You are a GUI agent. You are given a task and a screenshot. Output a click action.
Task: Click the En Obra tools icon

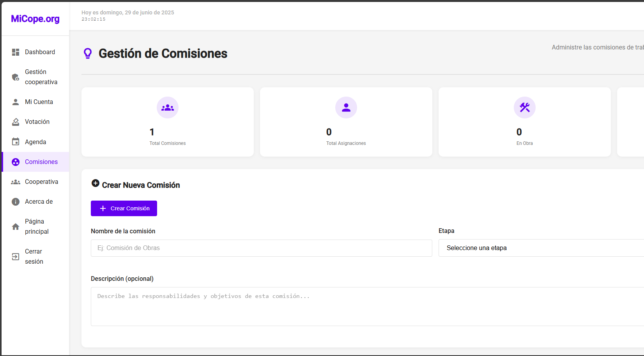[x=524, y=108]
